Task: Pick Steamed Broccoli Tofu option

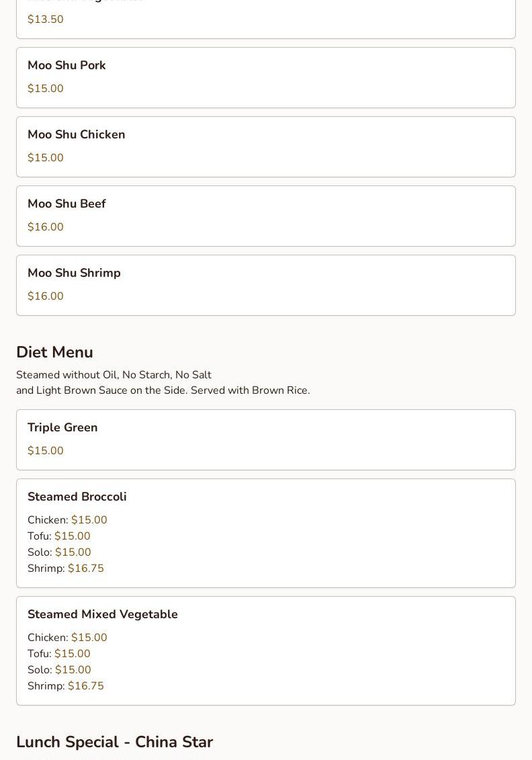Action: point(59,536)
